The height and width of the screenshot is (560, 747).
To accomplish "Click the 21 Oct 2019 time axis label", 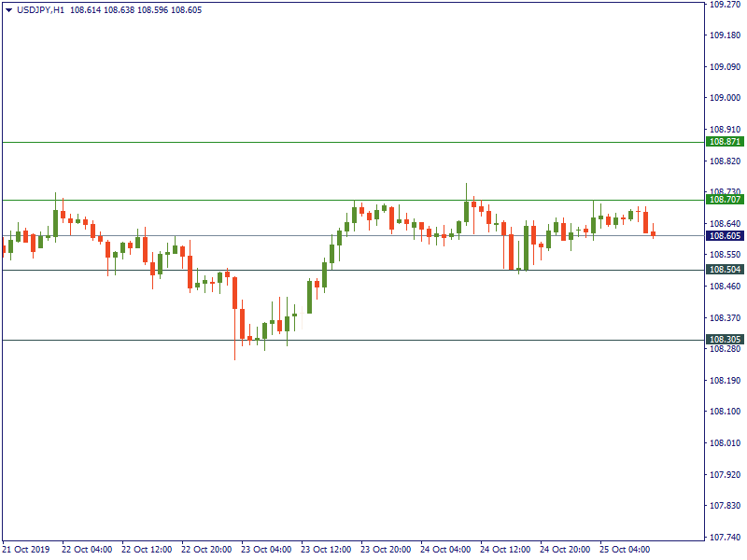I will (x=26, y=549).
